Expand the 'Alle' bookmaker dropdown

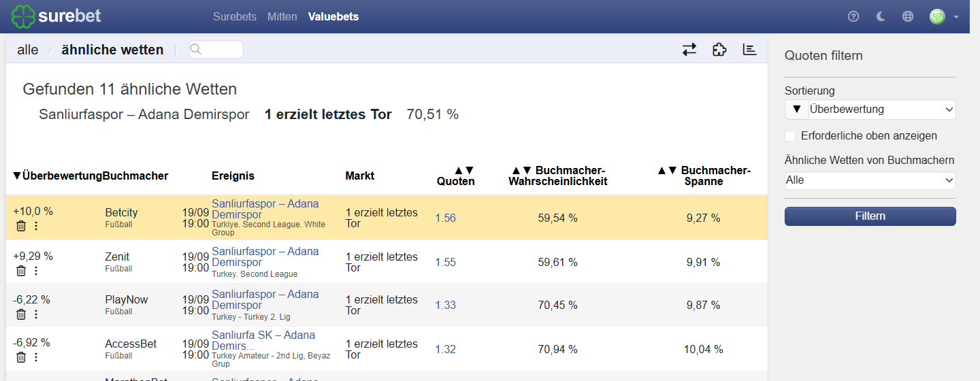870,180
